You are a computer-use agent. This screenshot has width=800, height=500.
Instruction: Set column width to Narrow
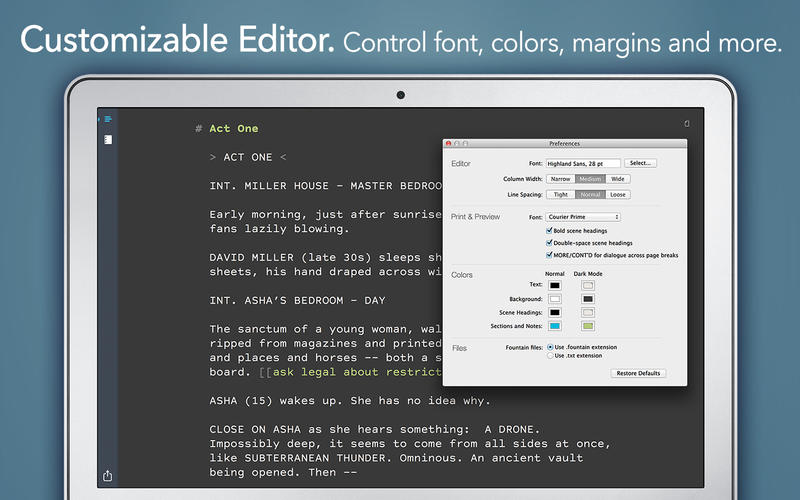560,179
